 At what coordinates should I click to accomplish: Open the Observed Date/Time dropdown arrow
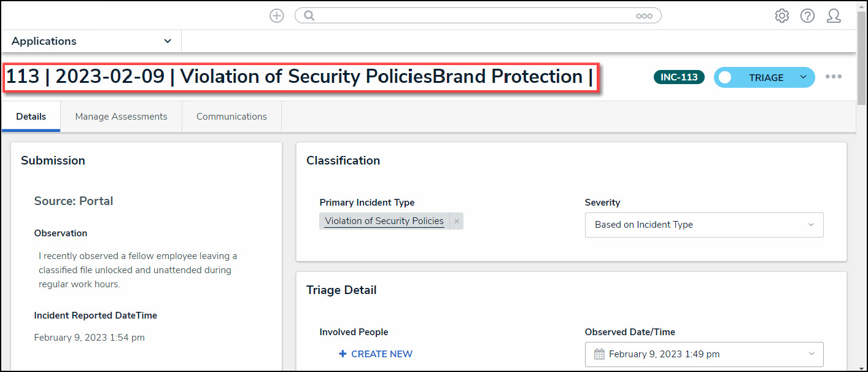(811, 354)
